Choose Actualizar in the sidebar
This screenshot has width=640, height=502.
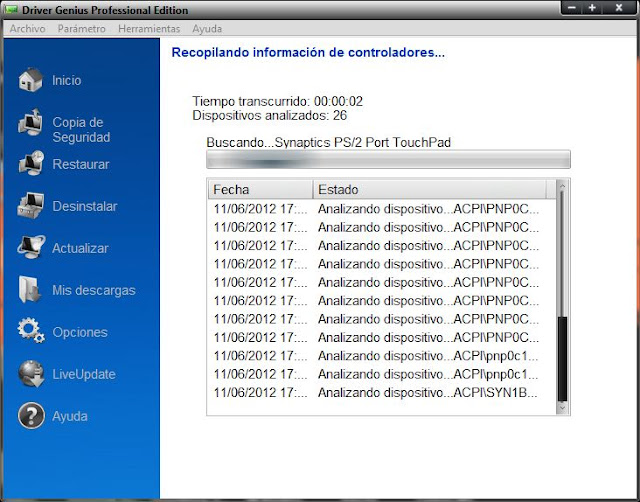click(80, 248)
